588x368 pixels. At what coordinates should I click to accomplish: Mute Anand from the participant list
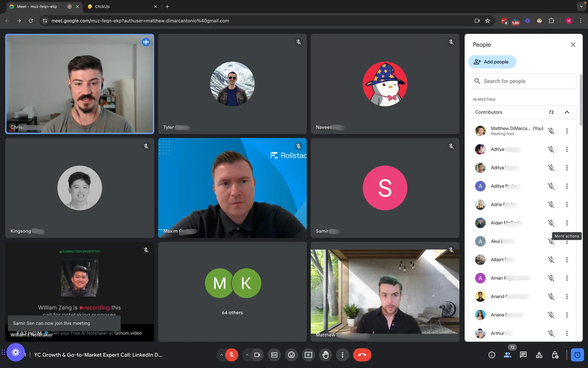551,296
